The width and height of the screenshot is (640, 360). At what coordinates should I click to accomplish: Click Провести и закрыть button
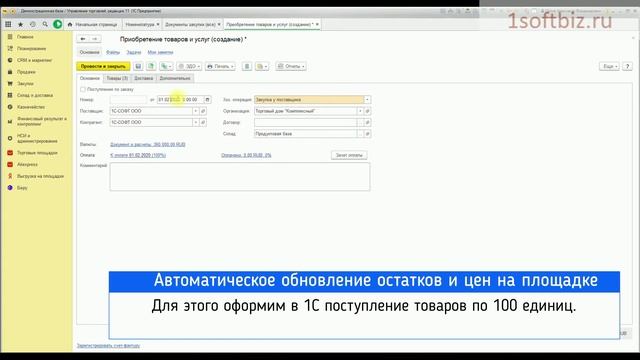pyautogui.click(x=103, y=66)
